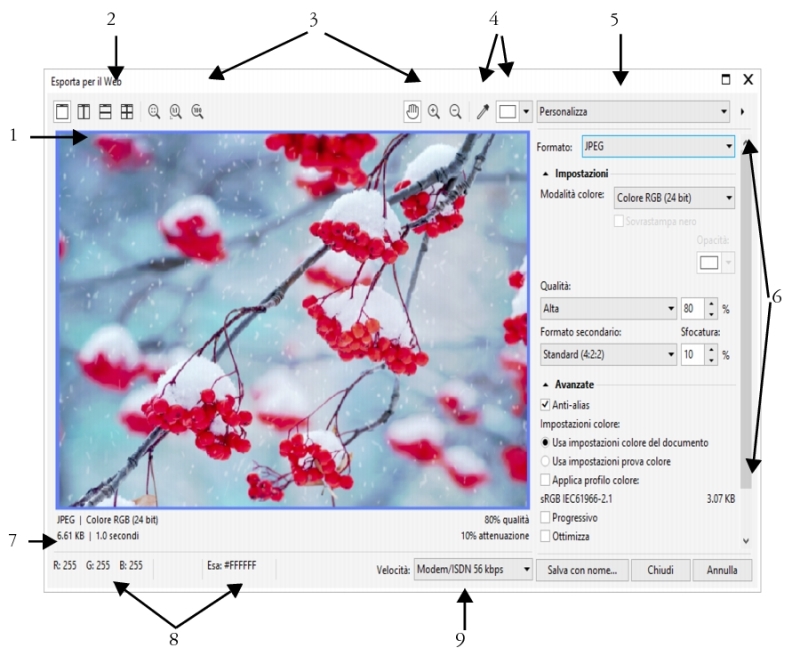Select the full preview single-pane layout icon
This screenshot has height=656, width=800.
pos(63,112)
